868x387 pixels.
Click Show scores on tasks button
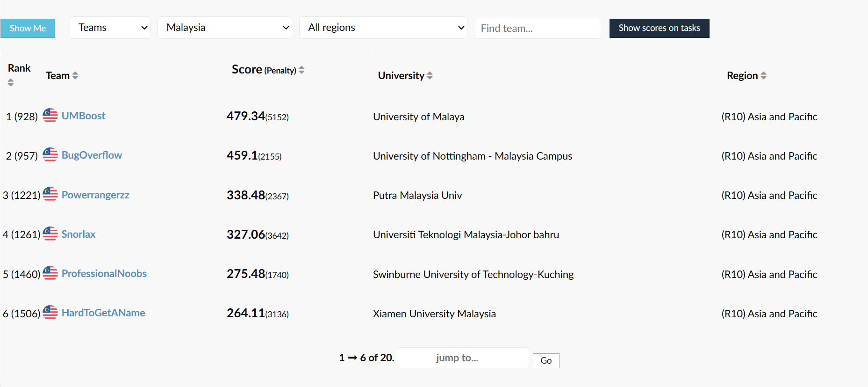point(660,28)
